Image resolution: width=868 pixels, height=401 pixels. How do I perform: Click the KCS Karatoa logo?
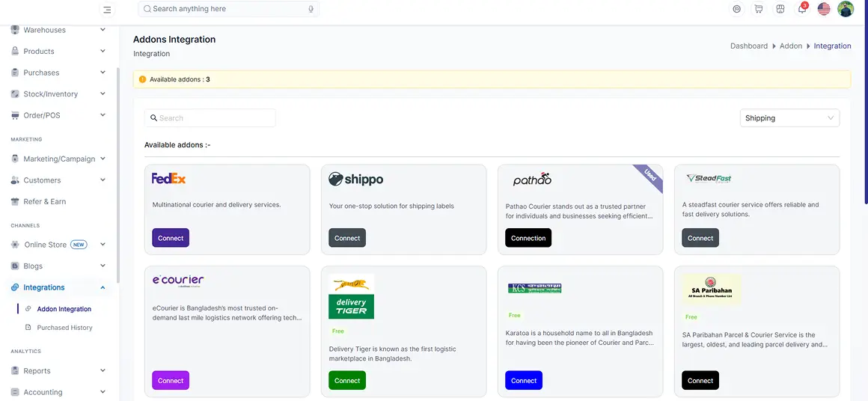tap(535, 288)
